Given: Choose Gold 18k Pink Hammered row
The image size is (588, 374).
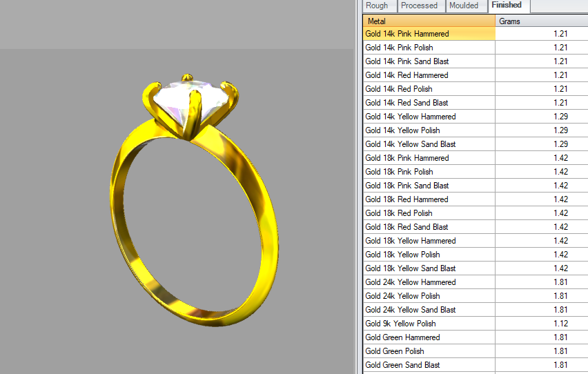Looking at the screenshot, I should pyautogui.click(x=406, y=158).
